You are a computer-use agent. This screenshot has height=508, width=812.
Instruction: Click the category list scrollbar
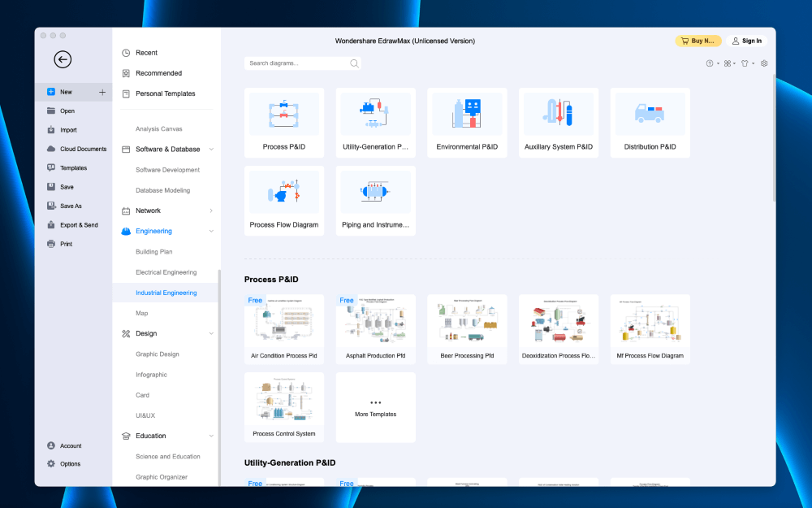click(x=219, y=377)
